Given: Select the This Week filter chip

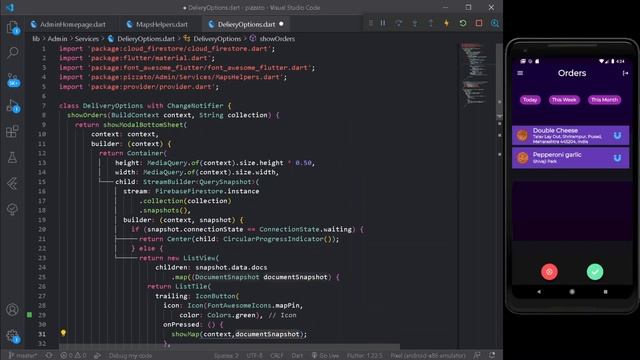Looking at the screenshot, I should 564,100.
